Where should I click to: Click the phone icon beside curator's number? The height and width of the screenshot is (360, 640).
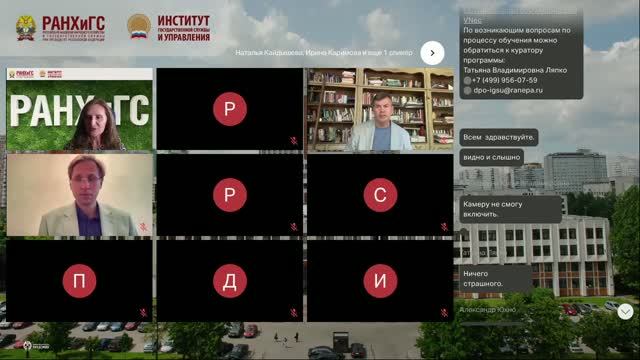coord(467,80)
